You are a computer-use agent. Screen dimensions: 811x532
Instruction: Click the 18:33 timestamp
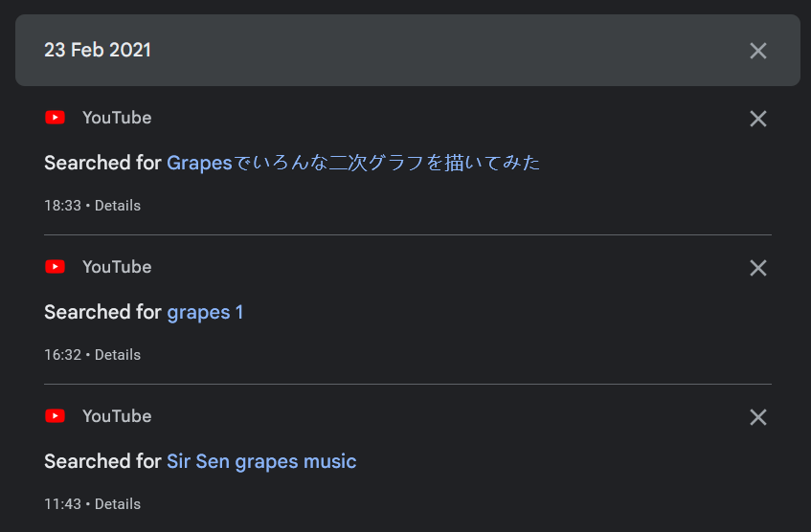pyautogui.click(x=62, y=206)
